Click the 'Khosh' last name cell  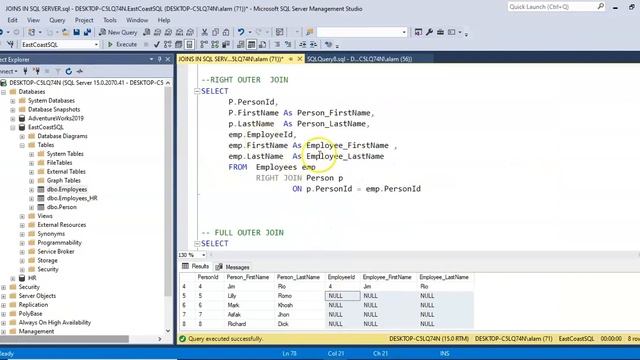[285, 305]
